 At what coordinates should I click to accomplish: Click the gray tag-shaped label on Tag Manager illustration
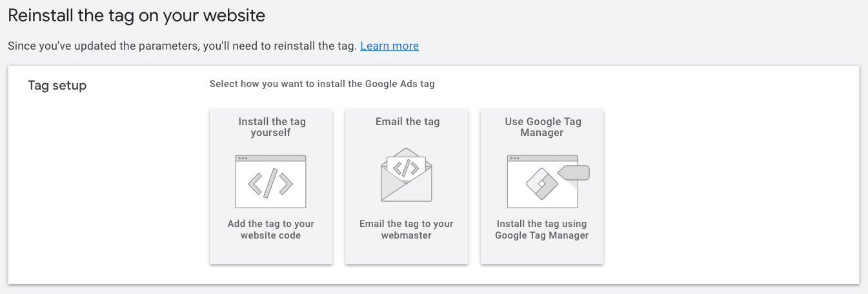(x=574, y=172)
